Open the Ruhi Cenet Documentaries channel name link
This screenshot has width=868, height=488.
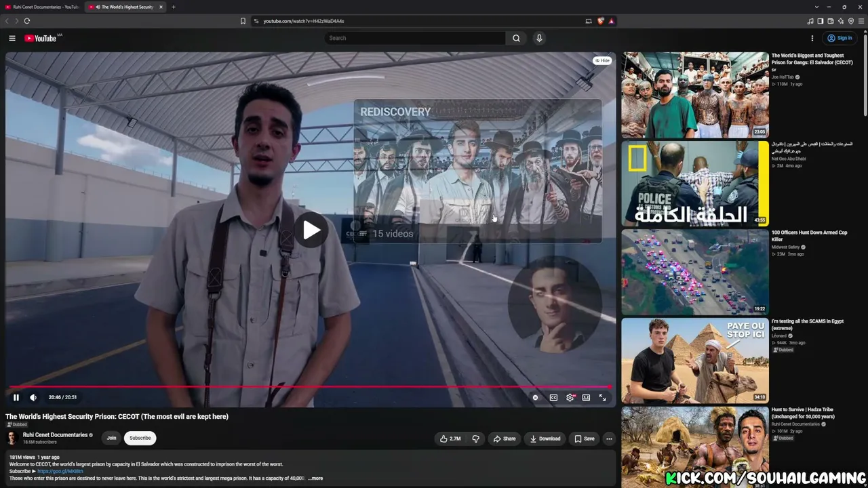coord(55,435)
